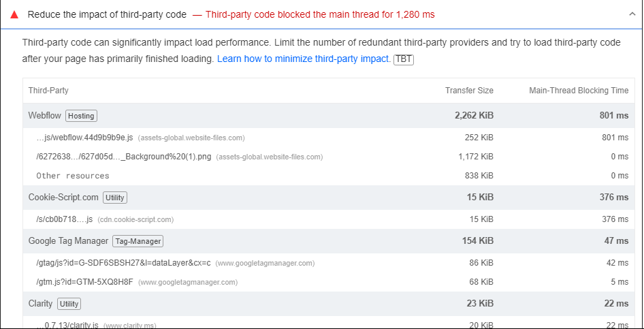Viewport: 644px width, 329px height.
Task: Open the Background%20(1).png resource link
Action: 124,157
